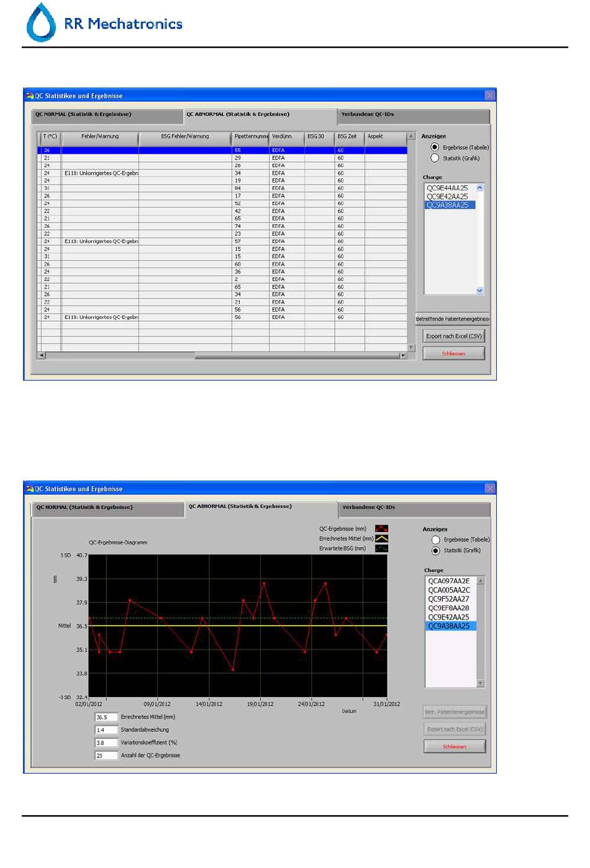Click the horizontal scrollbar thumb of results table
590x868 pixels.
click(297, 356)
